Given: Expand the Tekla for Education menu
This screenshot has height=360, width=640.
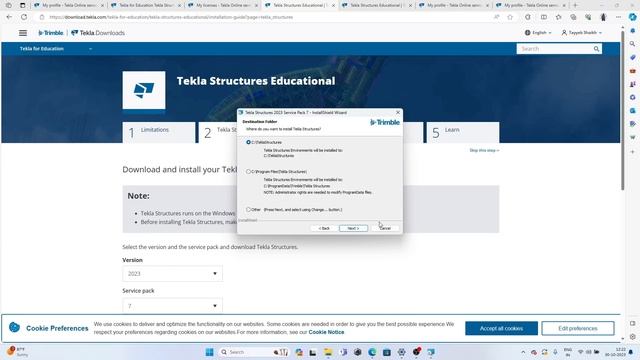Looking at the screenshot, I should (56, 49).
